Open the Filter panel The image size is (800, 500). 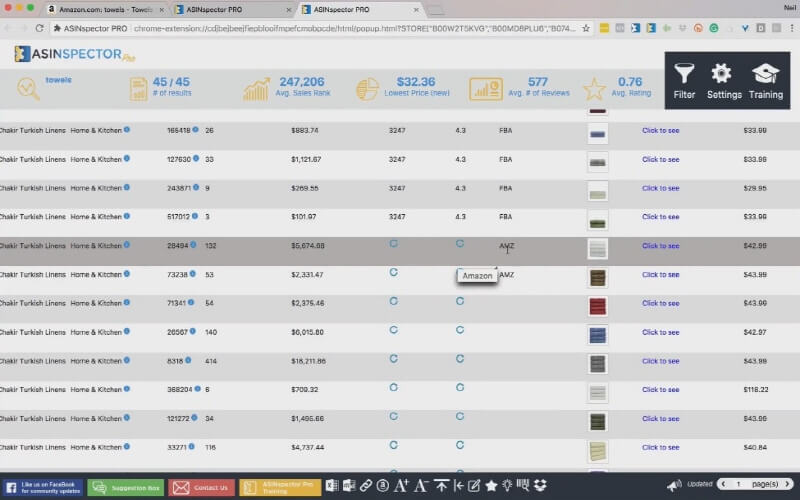684,81
